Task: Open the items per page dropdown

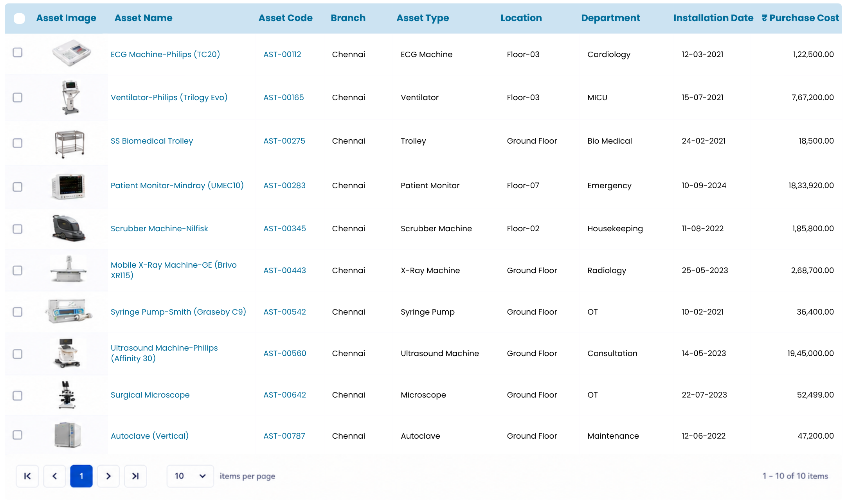Action: [x=190, y=476]
